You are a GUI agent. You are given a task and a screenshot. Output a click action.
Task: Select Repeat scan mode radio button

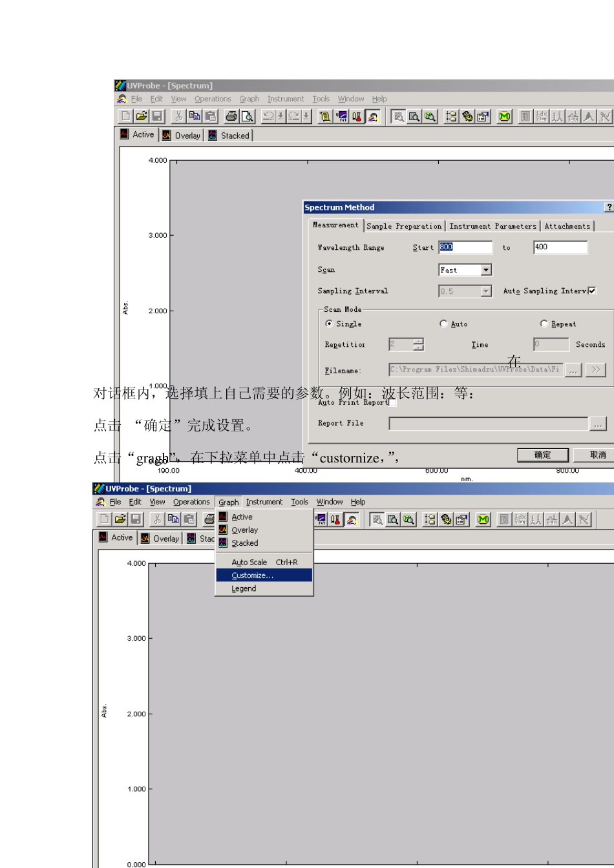point(544,324)
